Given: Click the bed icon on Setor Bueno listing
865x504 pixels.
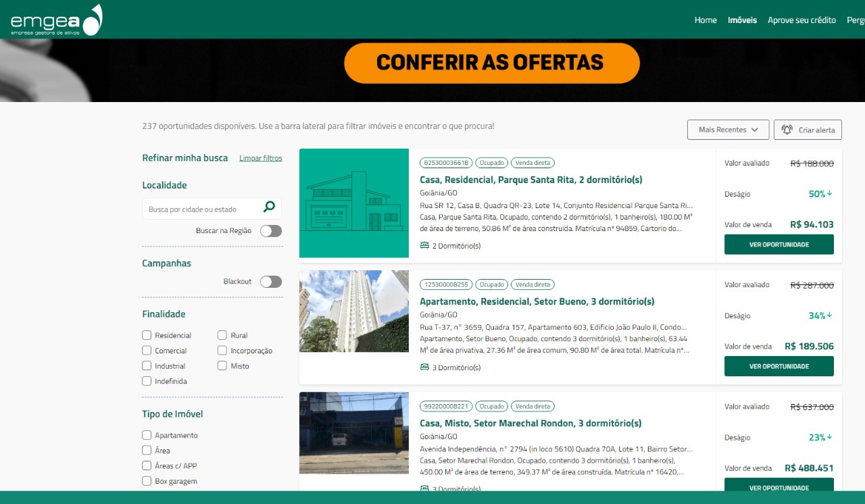Looking at the screenshot, I should (x=424, y=368).
